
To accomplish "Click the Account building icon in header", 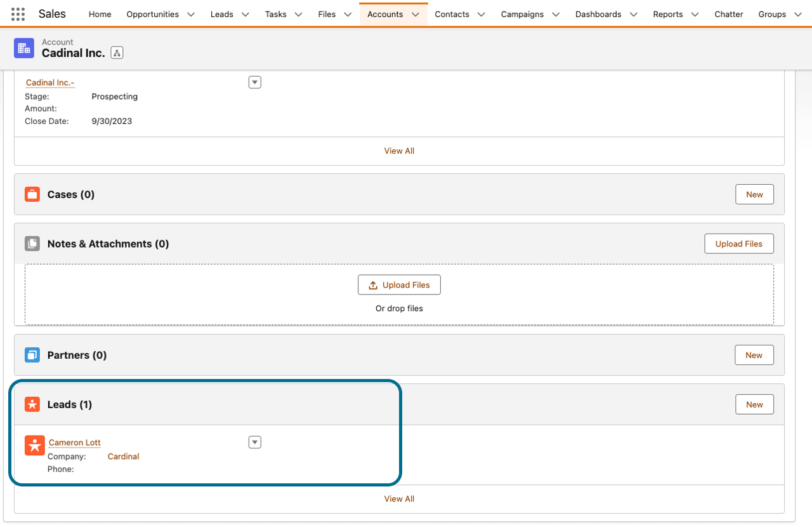I will click(24, 48).
